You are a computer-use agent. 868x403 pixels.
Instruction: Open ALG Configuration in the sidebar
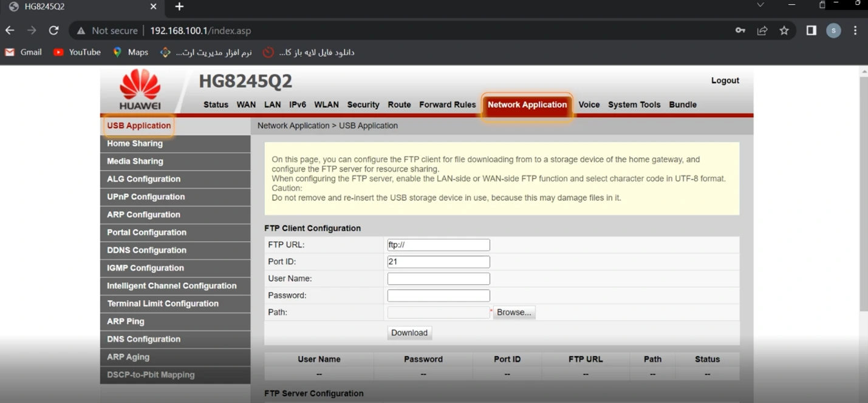point(175,179)
